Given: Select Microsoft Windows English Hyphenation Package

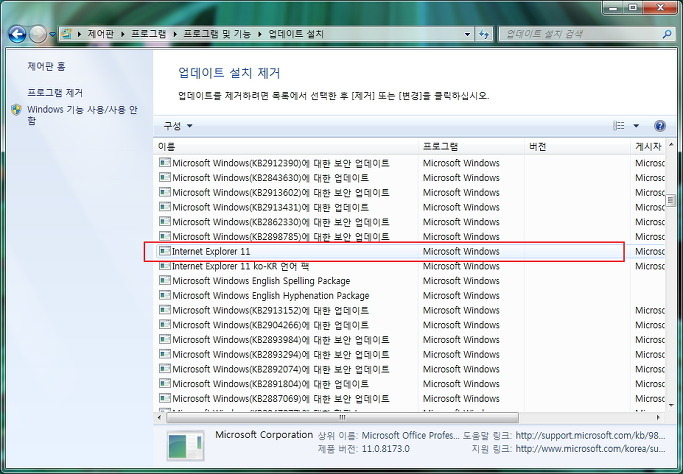Looking at the screenshot, I should click(x=409, y=296).
